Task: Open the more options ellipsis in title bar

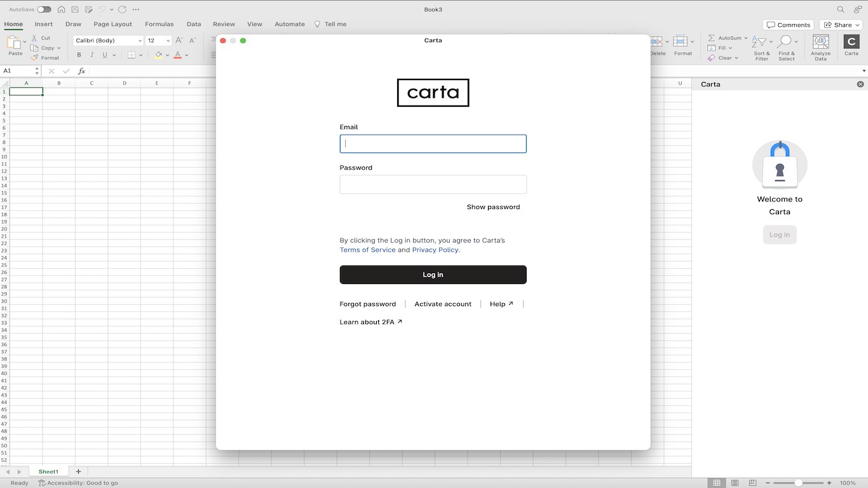Action: point(135,10)
